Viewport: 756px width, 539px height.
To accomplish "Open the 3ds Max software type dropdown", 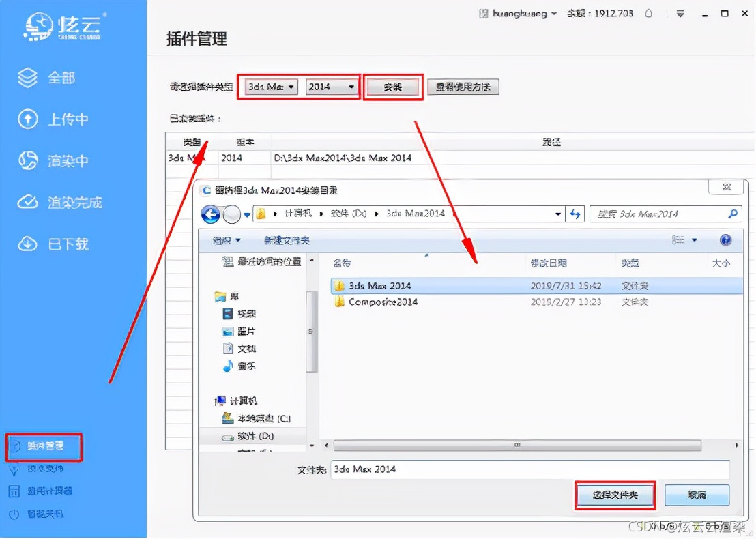I will coord(271,87).
